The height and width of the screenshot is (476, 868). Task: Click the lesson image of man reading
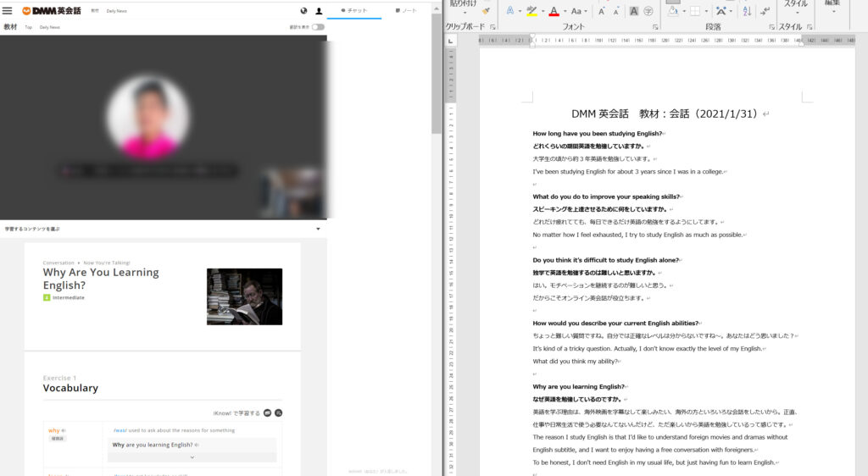[244, 296]
